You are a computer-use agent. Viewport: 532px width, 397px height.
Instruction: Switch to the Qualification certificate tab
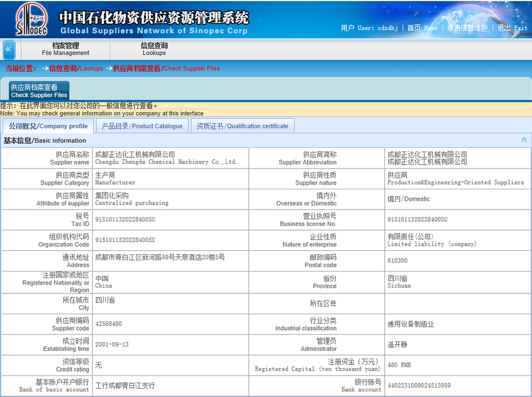click(x=242, y=126)
